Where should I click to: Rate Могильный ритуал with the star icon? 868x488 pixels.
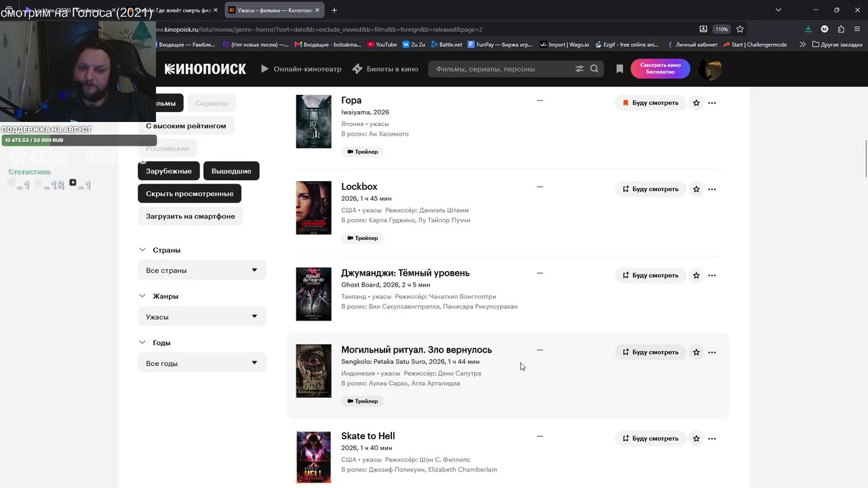696,352
